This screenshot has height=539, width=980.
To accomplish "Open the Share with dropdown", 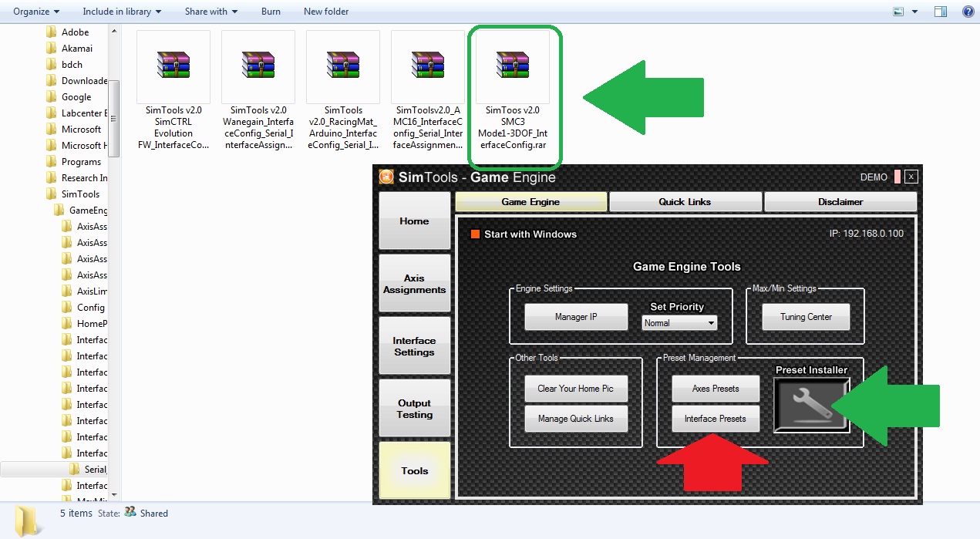I will [x=211, y=12].
